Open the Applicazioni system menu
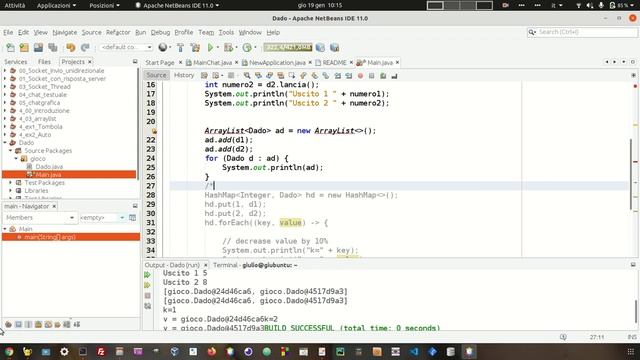This screenshot has width=640, height=360. coord(56,5)
